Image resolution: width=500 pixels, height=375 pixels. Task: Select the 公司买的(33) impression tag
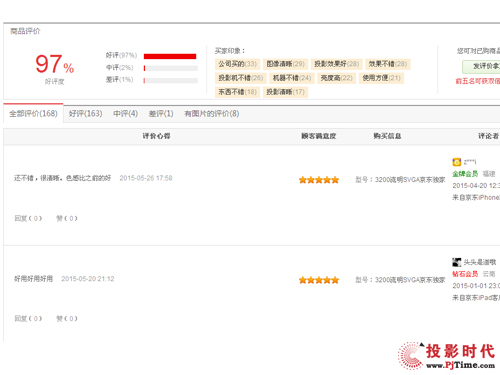(237, 64)
